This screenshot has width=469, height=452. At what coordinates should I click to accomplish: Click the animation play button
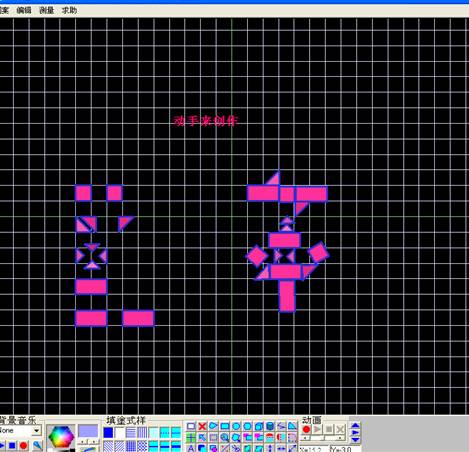pos(317,429)
